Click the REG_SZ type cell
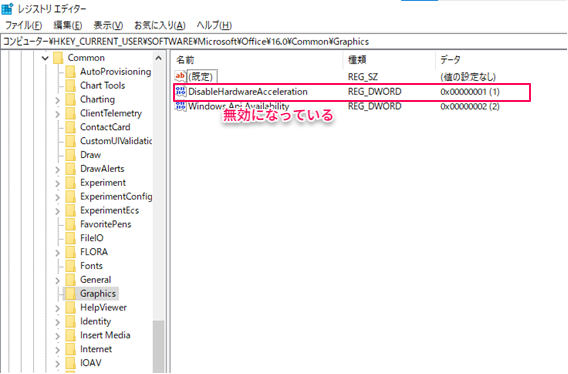The width and height of the screenshot is (568, 374). [363, 76]
